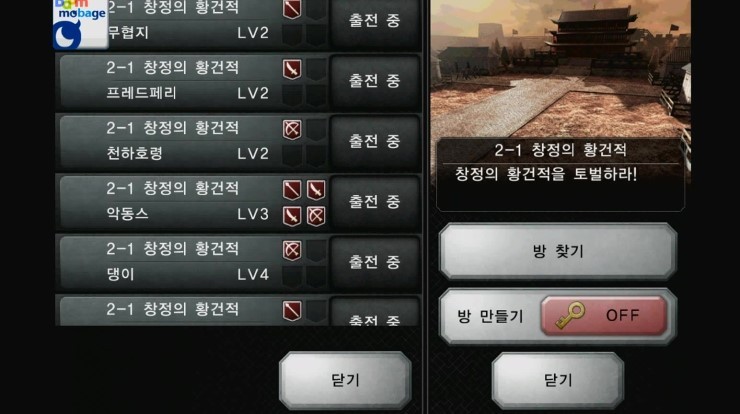This screenshot has width=740, height=414.
Task: Open the 방 찾기 room search
Action: point(558,251)
